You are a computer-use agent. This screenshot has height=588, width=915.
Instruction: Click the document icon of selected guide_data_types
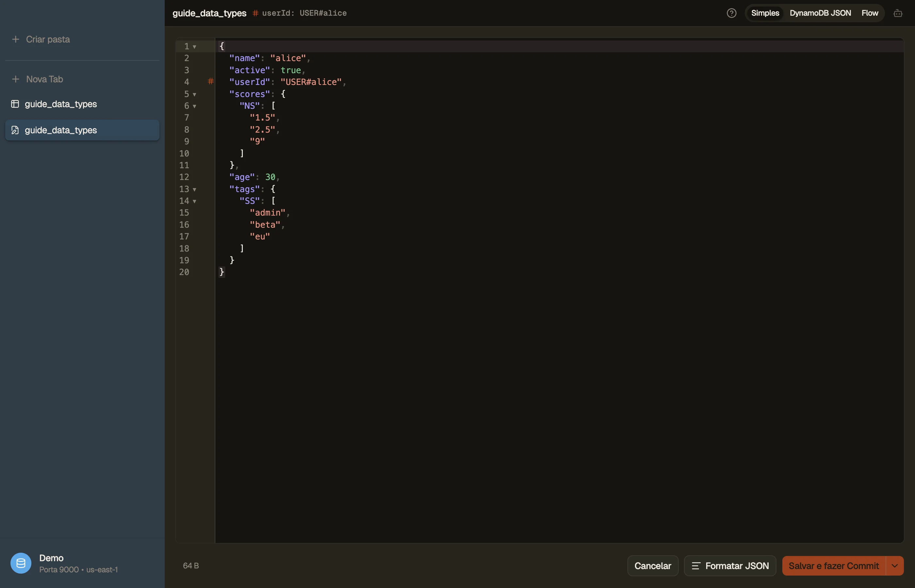15,130
